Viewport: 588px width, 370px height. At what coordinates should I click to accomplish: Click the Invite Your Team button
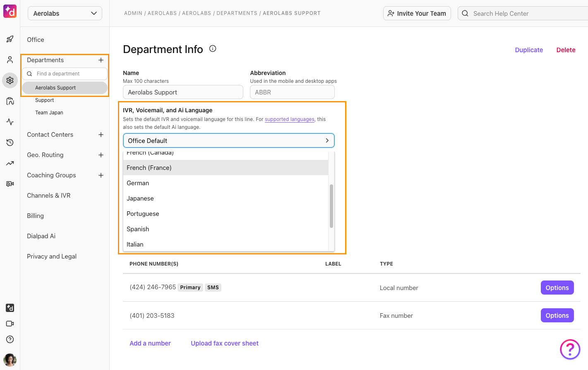[x=417, y=13]
